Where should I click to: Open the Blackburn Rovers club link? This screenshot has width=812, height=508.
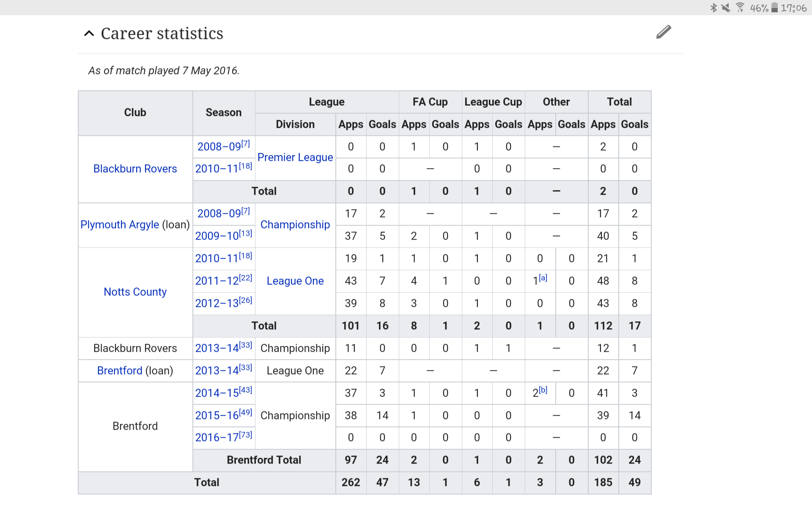click(135, 168)
